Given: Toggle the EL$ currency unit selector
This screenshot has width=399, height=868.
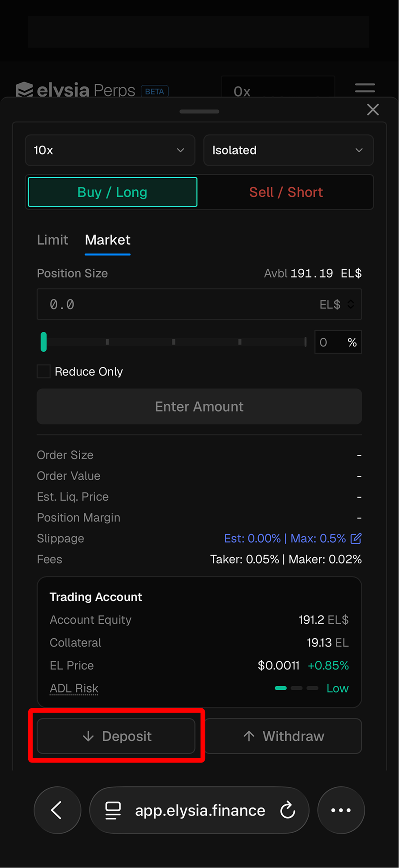Looking at the screenshot, I should 337,304.
